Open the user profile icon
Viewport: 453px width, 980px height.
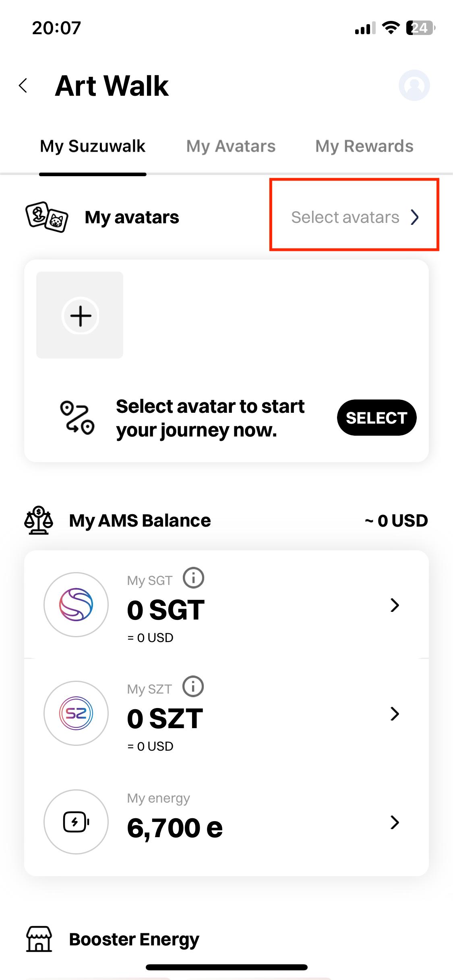pyautogui.click(x=414, y=85)
